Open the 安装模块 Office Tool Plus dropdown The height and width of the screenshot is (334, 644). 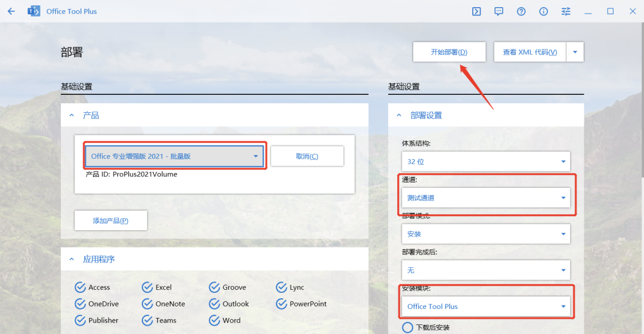pyautogui.click(x=486, y=306)
